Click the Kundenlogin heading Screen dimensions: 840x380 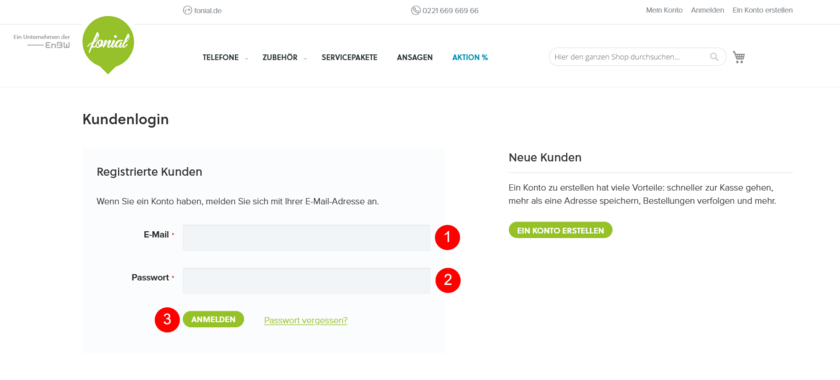pos(125,120)
